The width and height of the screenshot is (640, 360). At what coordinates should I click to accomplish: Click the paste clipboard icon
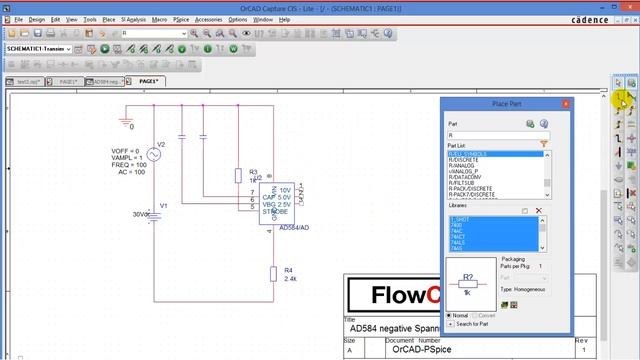[89, 33]
